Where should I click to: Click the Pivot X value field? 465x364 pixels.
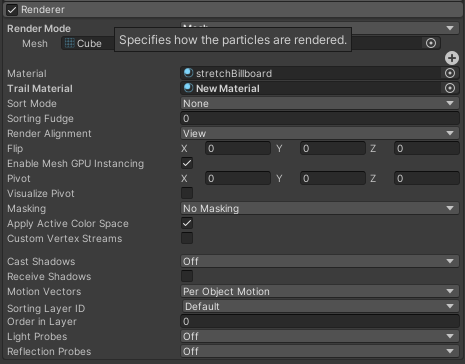238,178
